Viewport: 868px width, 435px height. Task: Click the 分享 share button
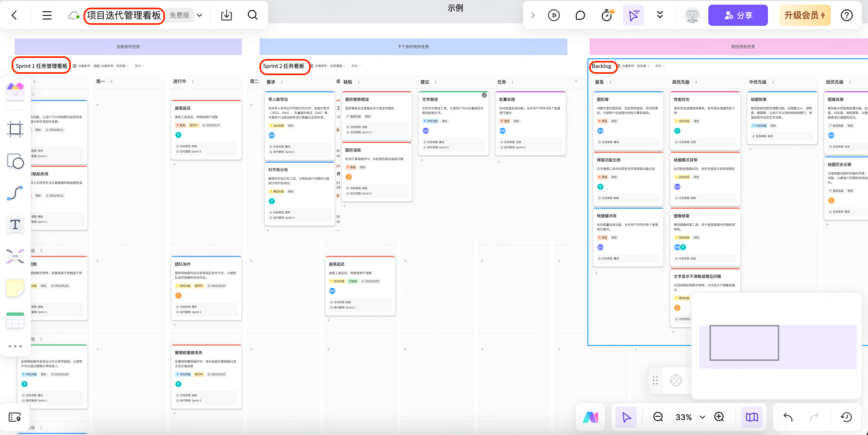pos(738,16)
